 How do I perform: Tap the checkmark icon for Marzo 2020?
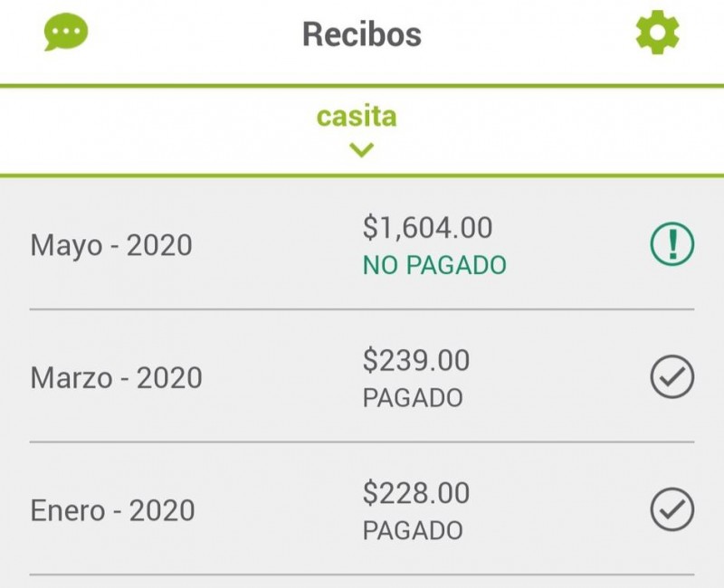(x=672, y=376)
